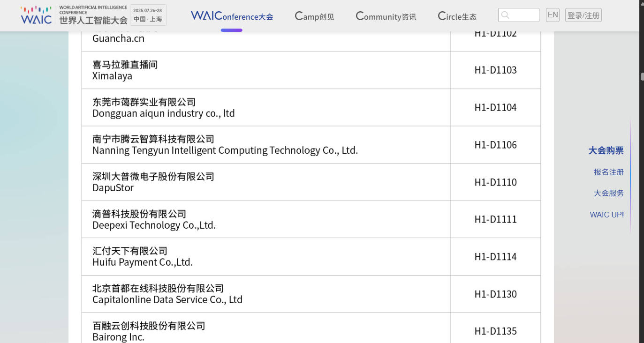Viewport: 644px width, 343px height.
Task: Focus the header search input field
Action: click(x=519, y=15)
